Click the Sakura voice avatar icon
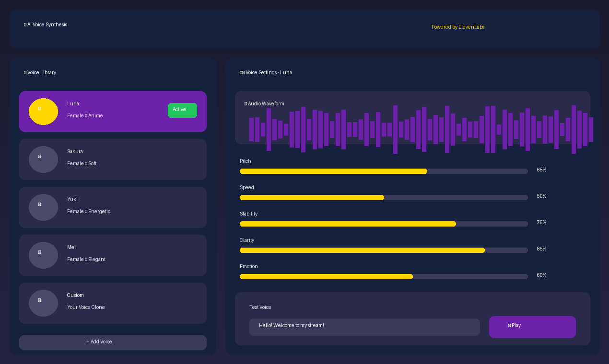609x364 pixels. click(43, 159)
